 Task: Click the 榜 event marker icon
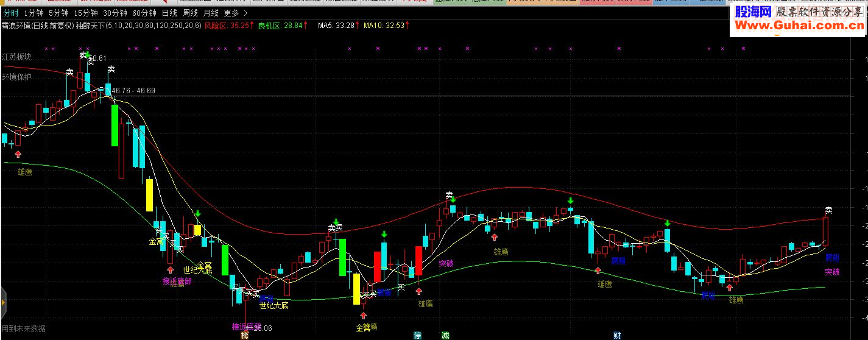244,336
